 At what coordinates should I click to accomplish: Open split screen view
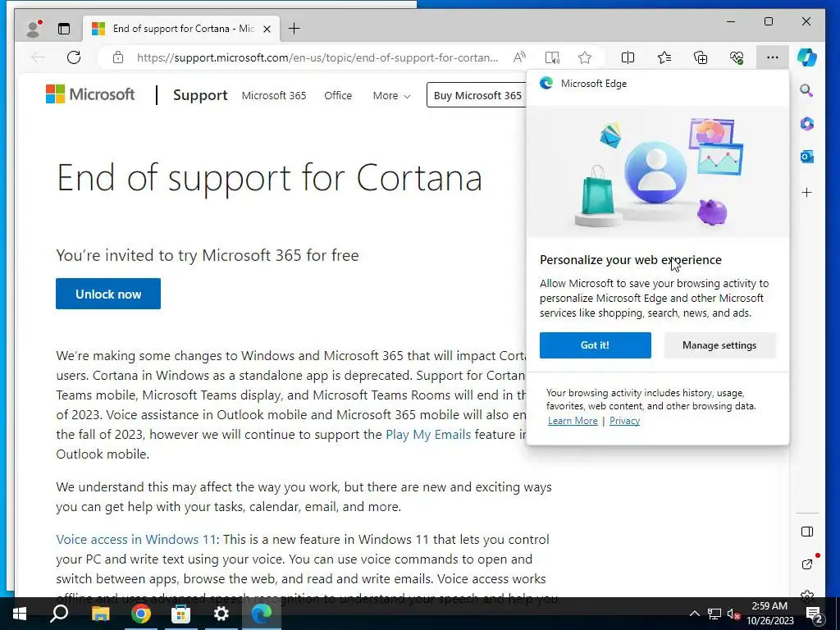(x=628, y=57)
